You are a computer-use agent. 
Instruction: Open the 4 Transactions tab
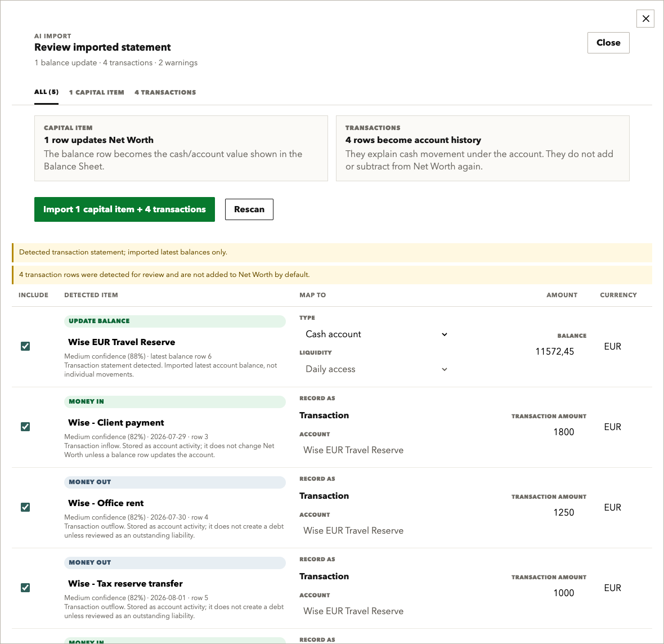click(165, 92)
